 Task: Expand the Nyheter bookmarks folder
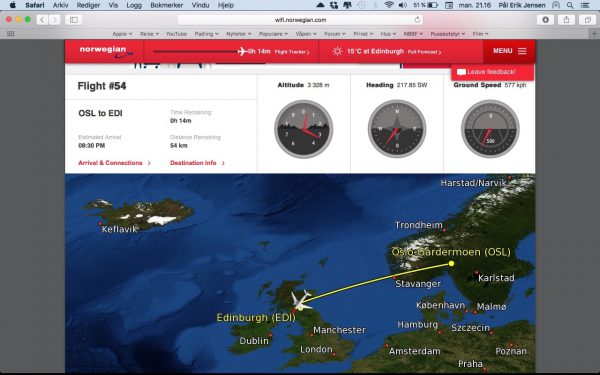pos(238,34)
